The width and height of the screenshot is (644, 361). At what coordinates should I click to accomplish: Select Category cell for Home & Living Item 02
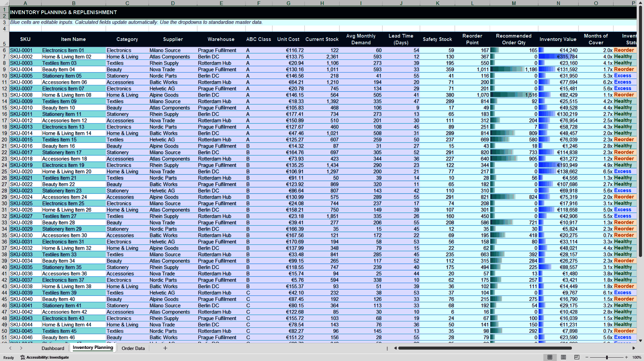(127, 57)
